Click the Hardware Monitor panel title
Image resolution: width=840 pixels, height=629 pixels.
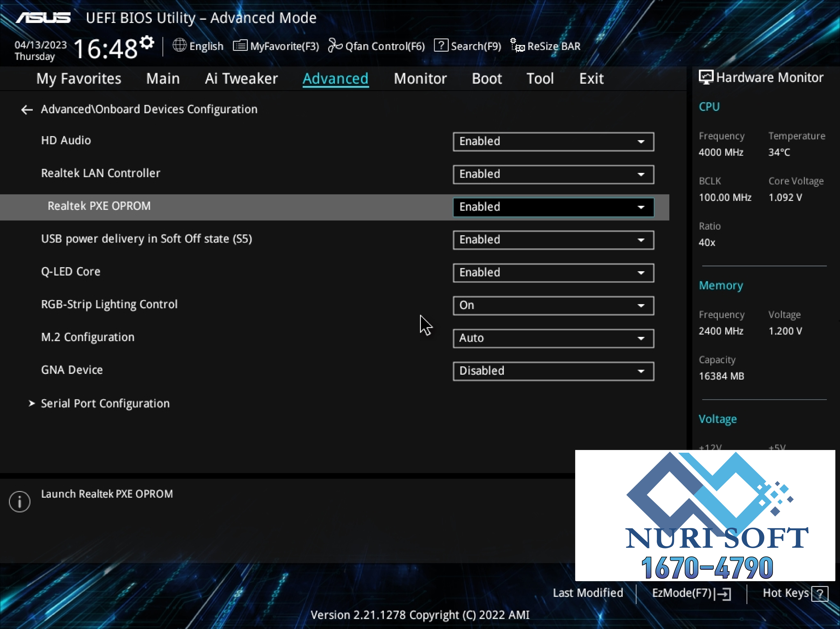coord(770,78)
